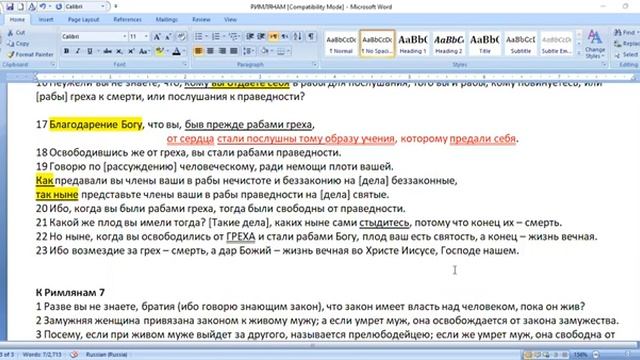This screenshot has height=360, width=640.
Task: Clear formatting of selected text
Action: coord(182,37)
